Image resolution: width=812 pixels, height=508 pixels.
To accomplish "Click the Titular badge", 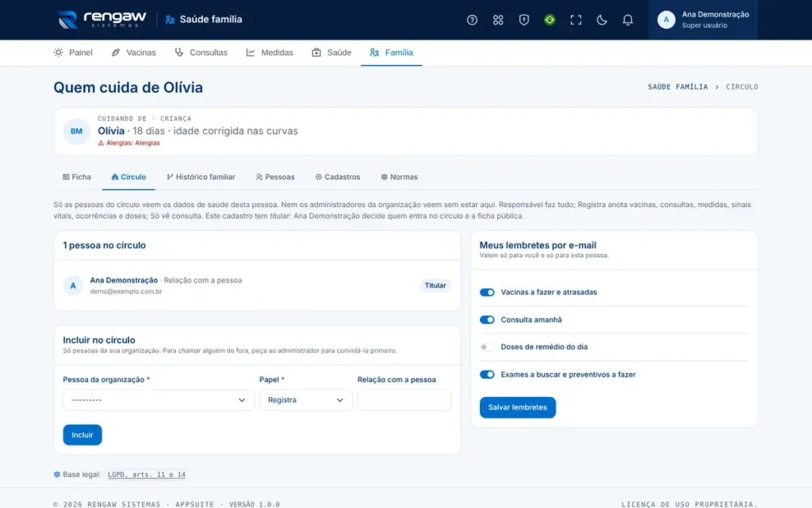I will tap(435, 286).
